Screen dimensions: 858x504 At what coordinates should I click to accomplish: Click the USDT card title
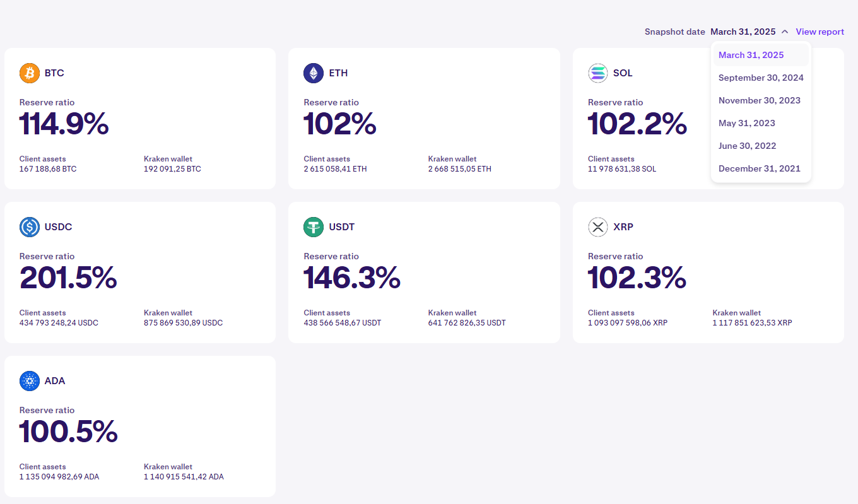342,227
